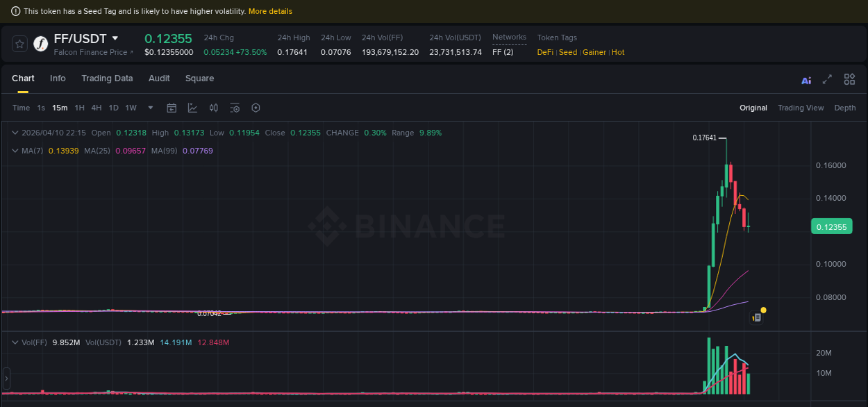Select the chart style icon
Viewport: 868px width, 407px height.
191,108
